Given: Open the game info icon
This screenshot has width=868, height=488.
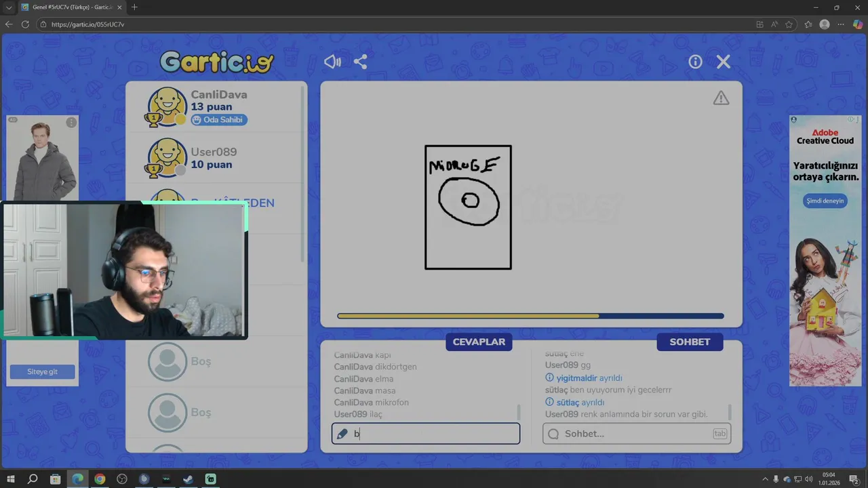Looking at the screenshot, I should 695,62.
